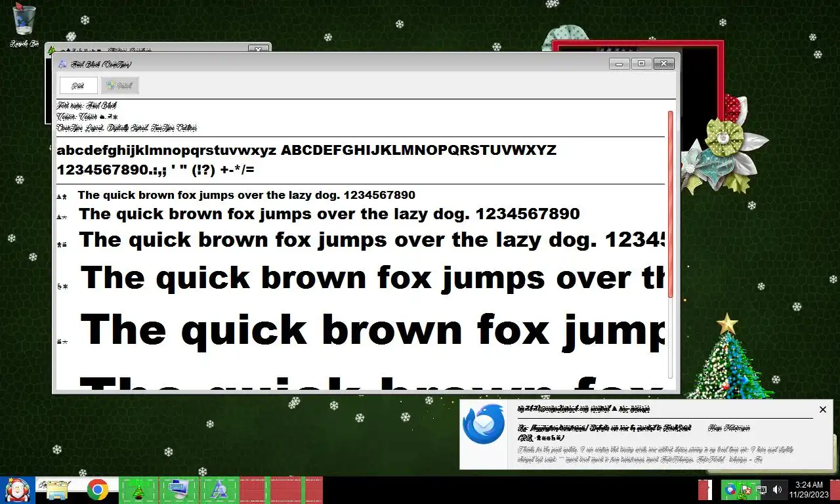This screenshot has width=840, height=504.
Task: Click the Thunderbird icon in notification
Action: (484, 425)
